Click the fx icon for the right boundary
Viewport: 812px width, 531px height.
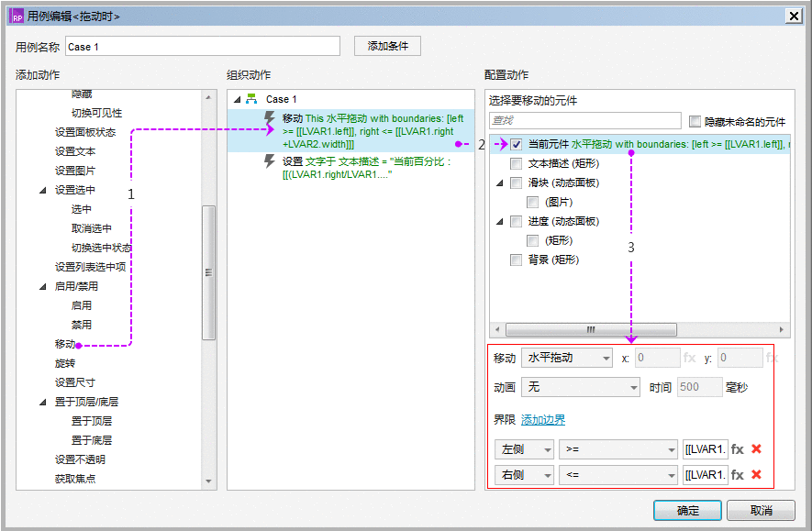click(x=738, y=474)
